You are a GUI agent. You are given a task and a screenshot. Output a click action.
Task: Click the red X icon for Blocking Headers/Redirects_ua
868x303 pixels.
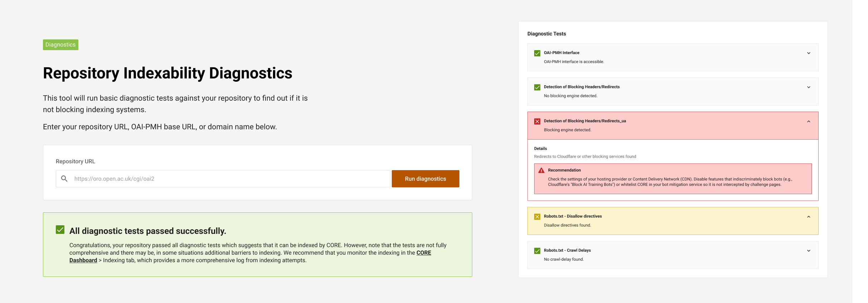click(537, 121)
